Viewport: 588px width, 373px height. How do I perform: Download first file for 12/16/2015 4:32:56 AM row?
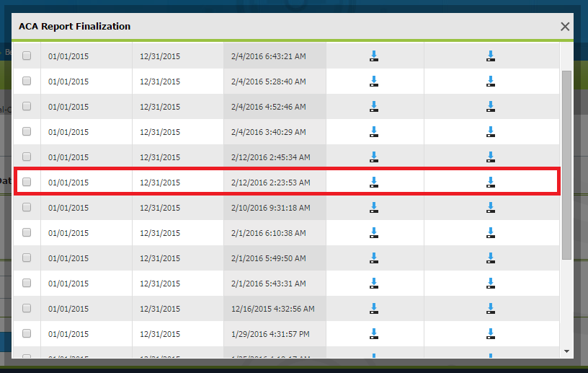374,309
